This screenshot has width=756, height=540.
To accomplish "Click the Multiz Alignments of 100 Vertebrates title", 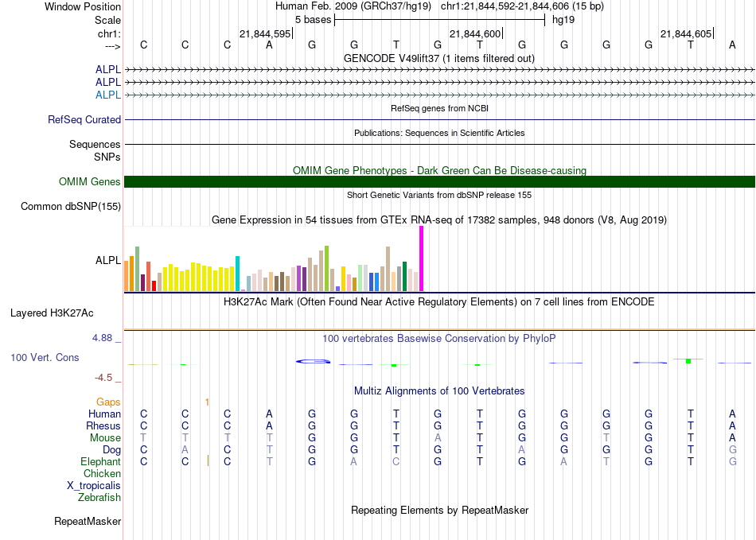I will tap(439, 391).
